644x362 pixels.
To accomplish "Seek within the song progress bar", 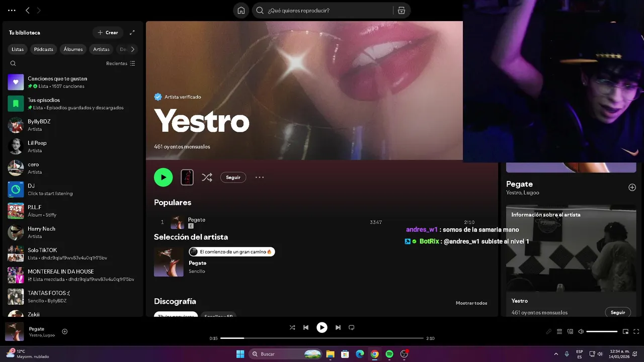I will (322, 338).
